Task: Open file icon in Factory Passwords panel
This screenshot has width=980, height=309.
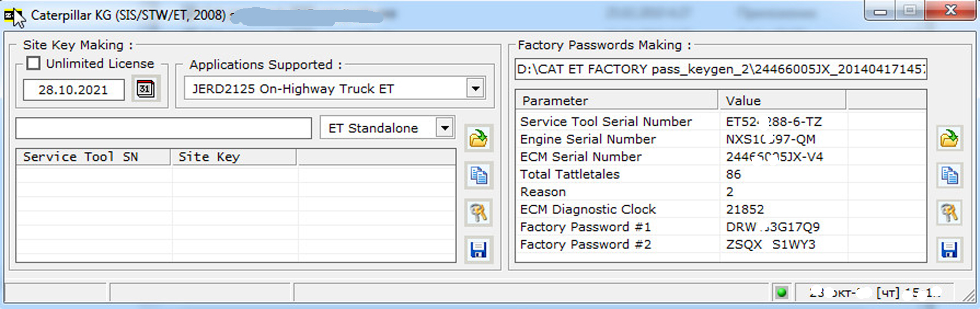Action: [949, 139]
